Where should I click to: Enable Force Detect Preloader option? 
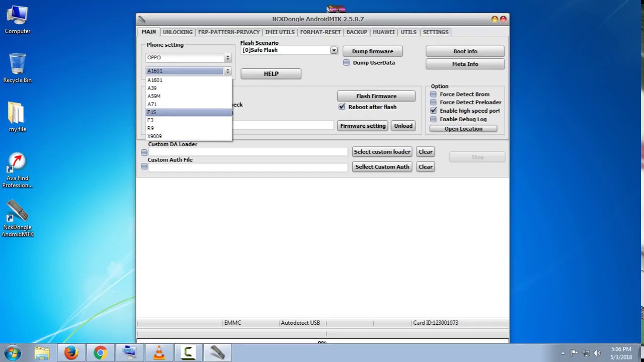pos(433,102)
